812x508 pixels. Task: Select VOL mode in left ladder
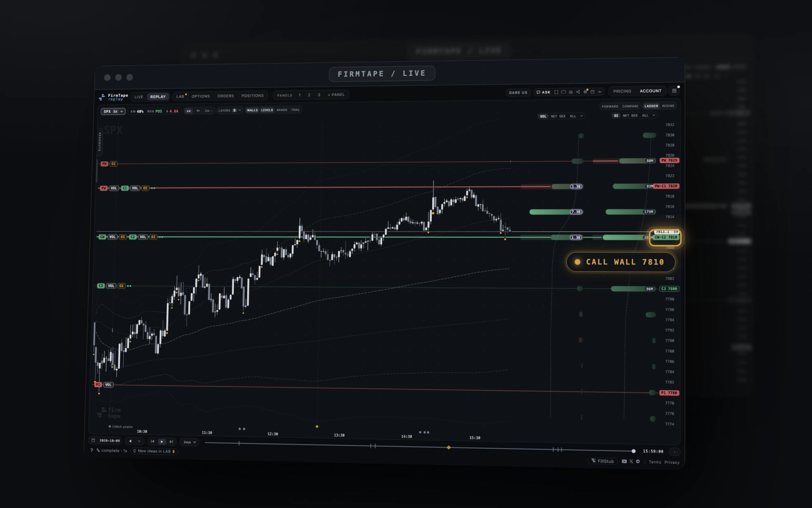pos(543,116)
